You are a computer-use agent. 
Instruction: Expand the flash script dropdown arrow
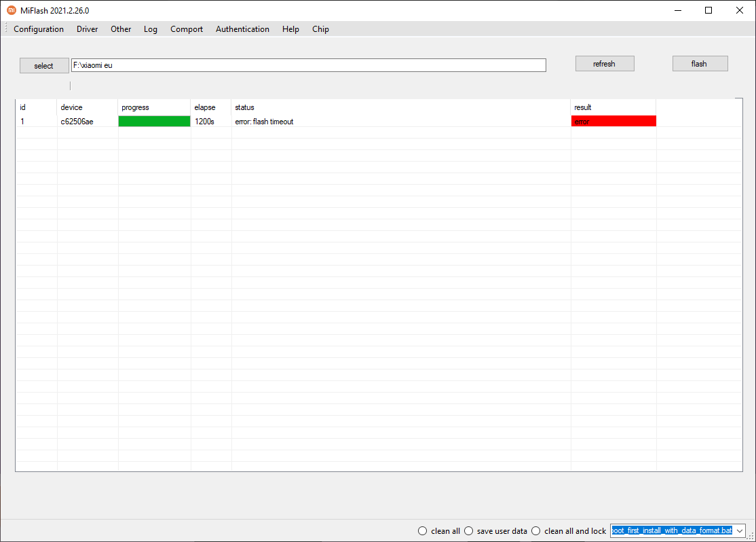coord(740,530)
